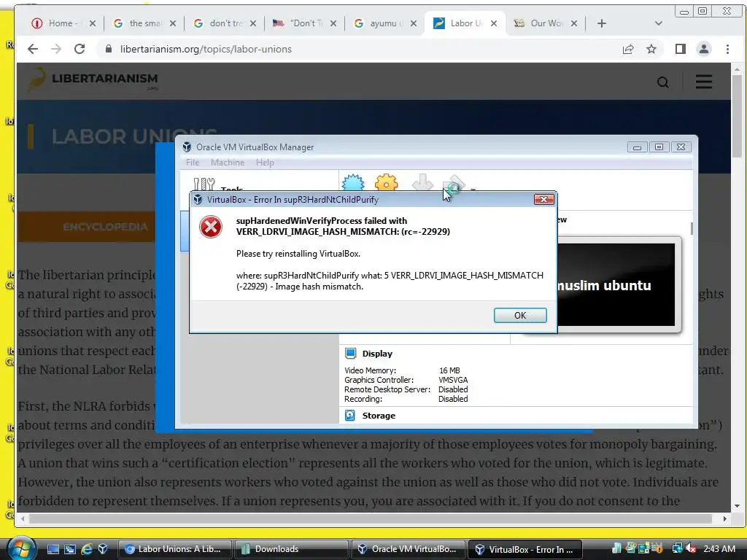The width and height of the screenshot is (747, 560).
Task: Switch to the Home browser tab
Action: [64, 23]
